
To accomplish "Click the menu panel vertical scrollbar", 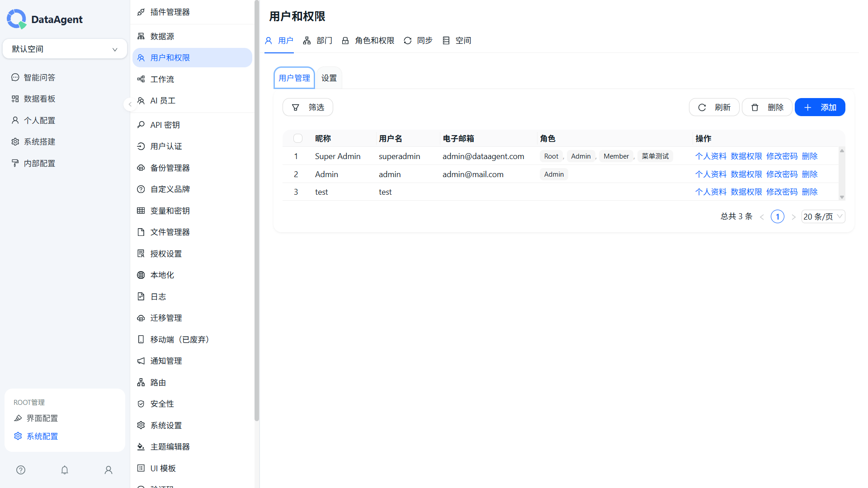I will click(x=257, y=211).
